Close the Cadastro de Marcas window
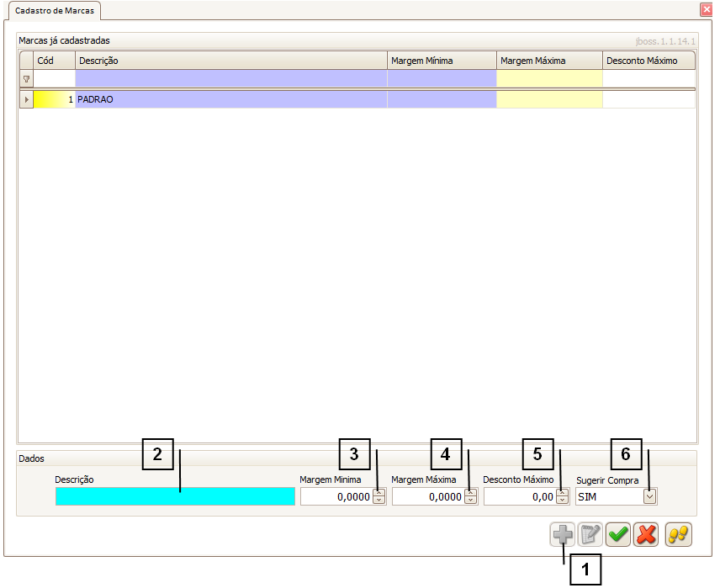This screenshot has height=588, width=720. (x=706, y=10)
